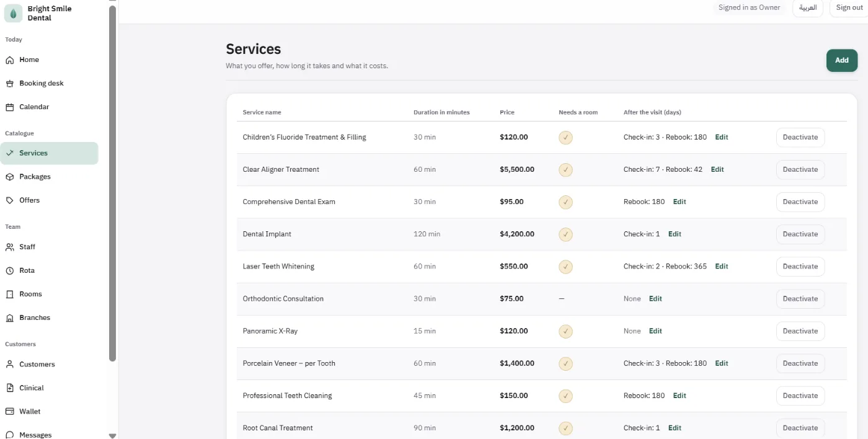868x439 pixels.
Task: Click the Home house icon in sidebar
Action: (9, 60)
